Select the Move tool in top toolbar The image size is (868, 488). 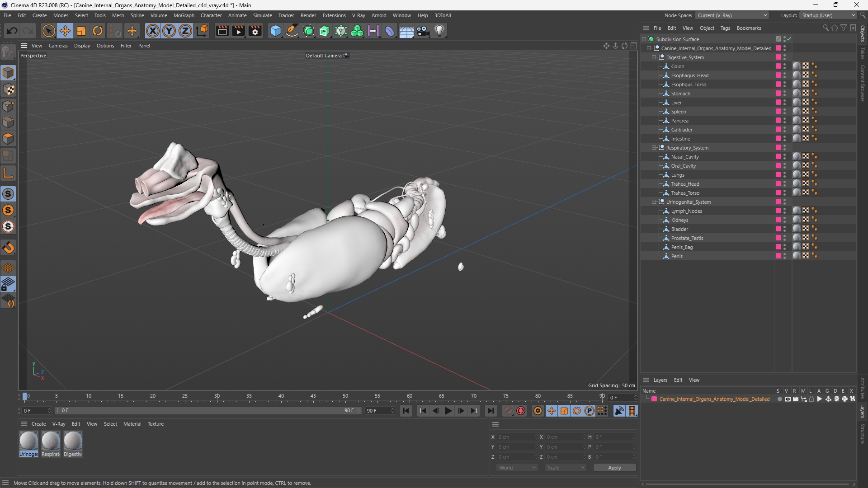point(65,31)
